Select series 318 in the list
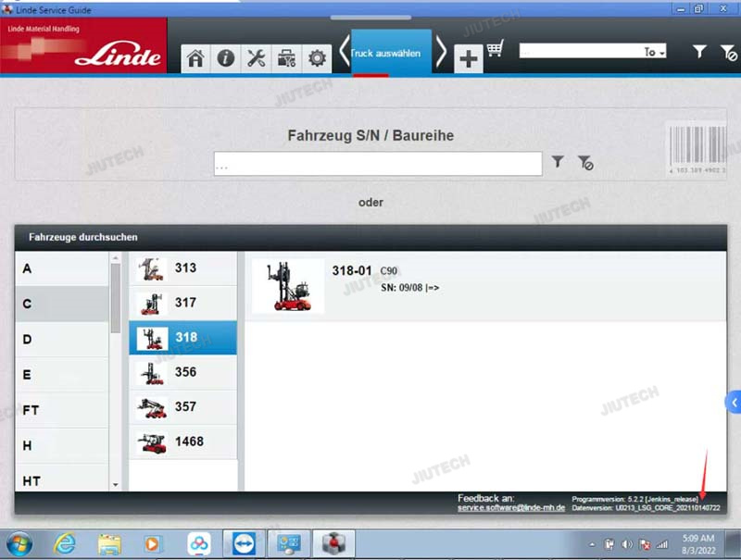Screen dimensions: 741x560 pos(182,338)
